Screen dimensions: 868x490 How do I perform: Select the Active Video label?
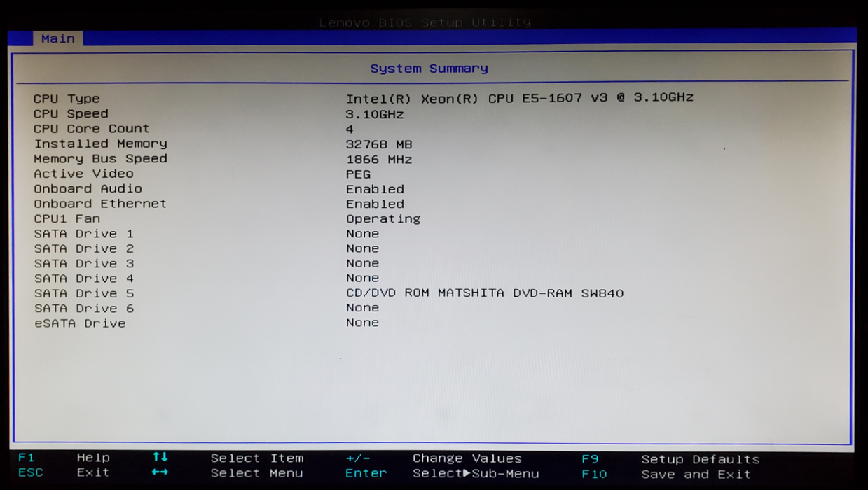[83, 174]
